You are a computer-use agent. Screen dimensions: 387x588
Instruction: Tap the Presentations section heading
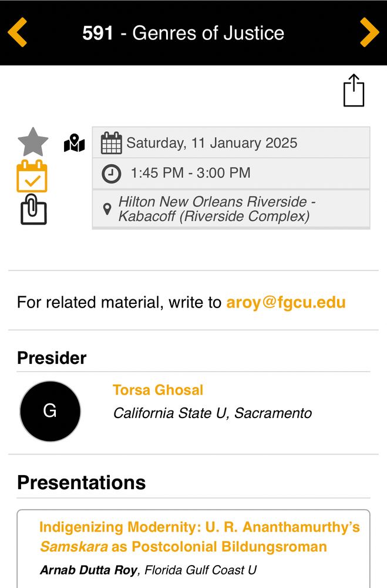(x=81, y=483)
